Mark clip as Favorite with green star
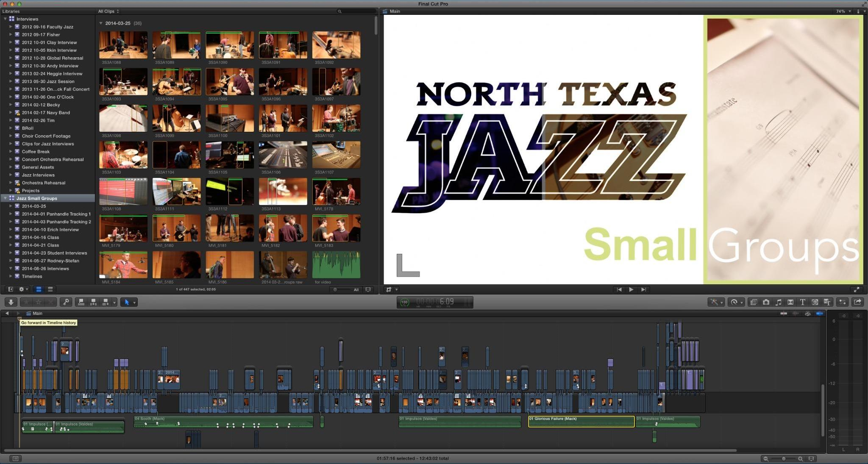 (27, 302)
